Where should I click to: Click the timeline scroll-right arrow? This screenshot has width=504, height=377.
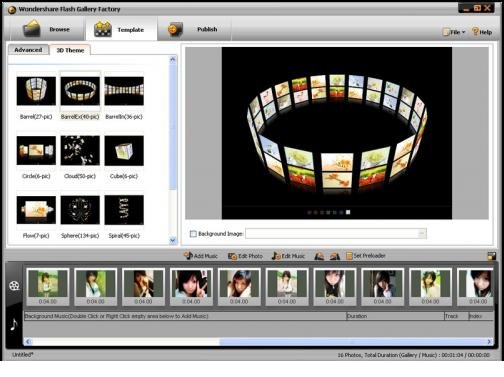click(489, 341)
